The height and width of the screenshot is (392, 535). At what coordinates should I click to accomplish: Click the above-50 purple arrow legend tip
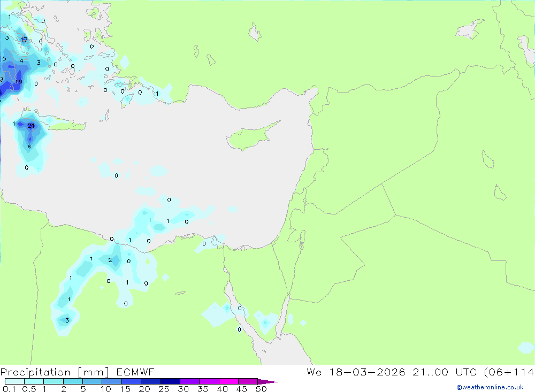268,381
